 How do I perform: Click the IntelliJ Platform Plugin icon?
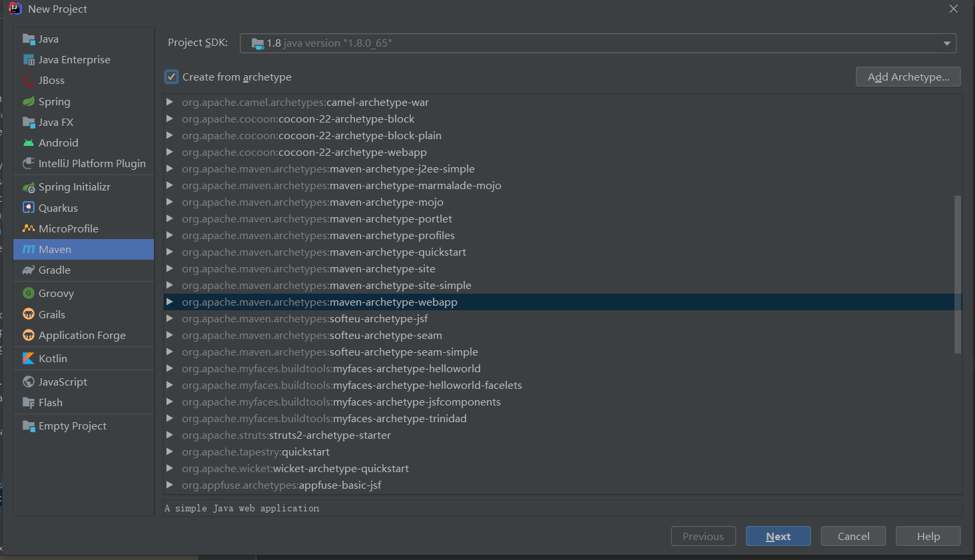click(x=29, y=164)
